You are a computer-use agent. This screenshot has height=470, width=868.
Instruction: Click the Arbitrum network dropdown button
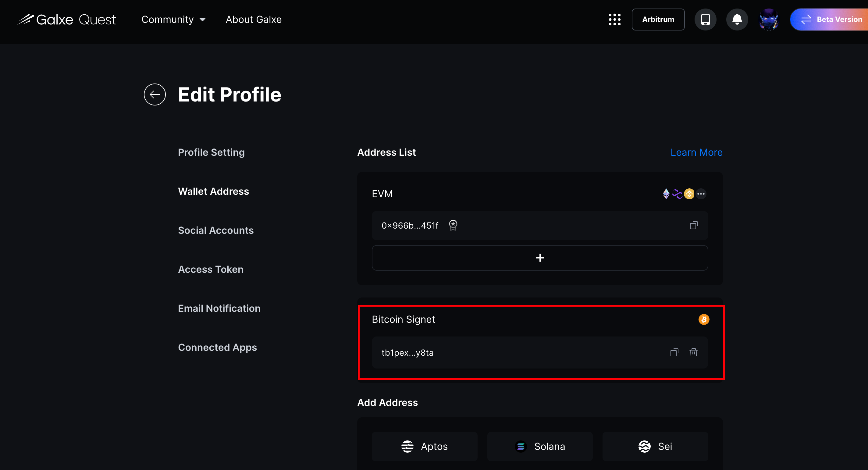tap(658, 19)
